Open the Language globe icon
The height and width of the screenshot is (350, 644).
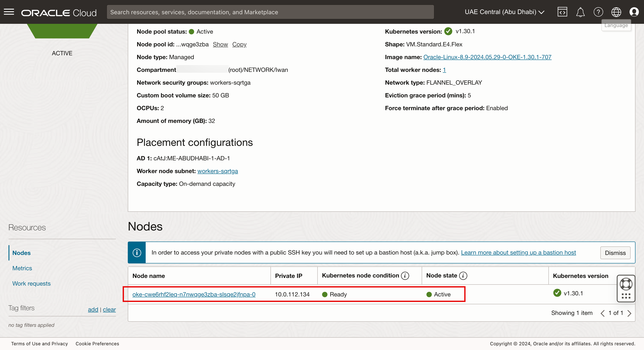[x=616, y=12]
